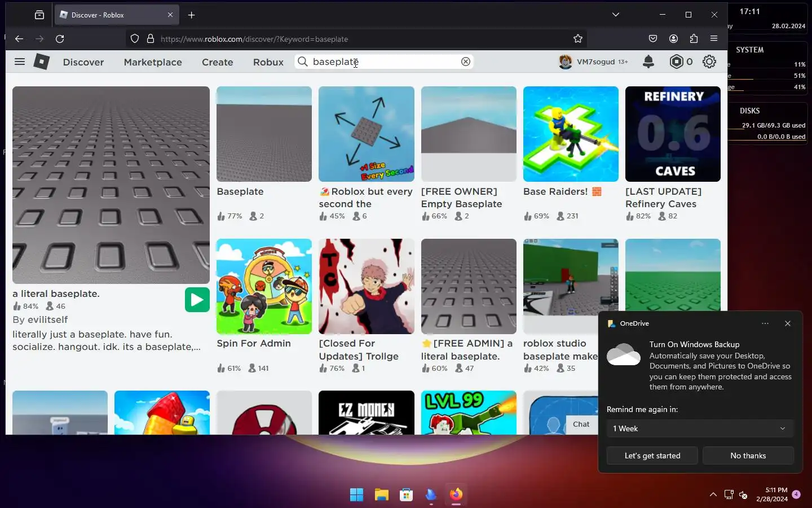This screenshot has width=812, height=508.
Task: Open the Spin For Admin title
Action: (254, 343)
